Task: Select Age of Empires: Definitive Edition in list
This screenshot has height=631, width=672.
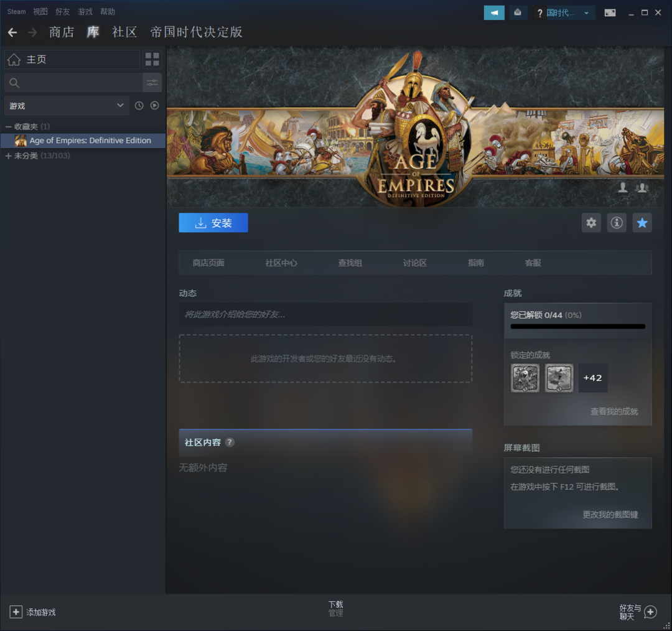Action: (90, 141)
